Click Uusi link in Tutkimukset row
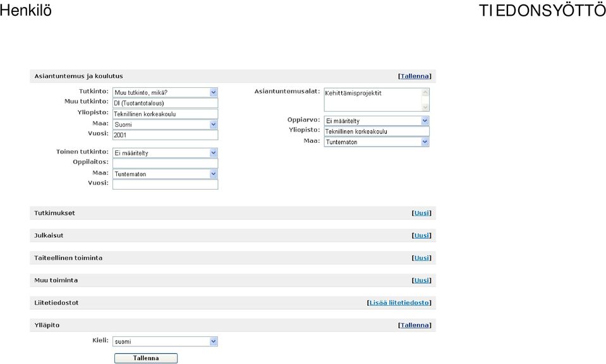Screen dimensions: 606x364 (x=421, y=213)
